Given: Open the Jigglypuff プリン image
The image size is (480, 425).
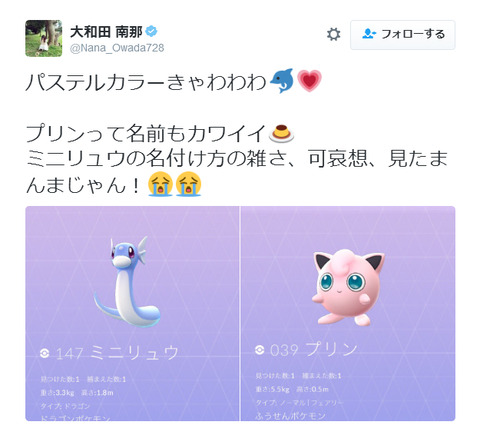Looking at the screenshot, I should click(x=348, y=313).
